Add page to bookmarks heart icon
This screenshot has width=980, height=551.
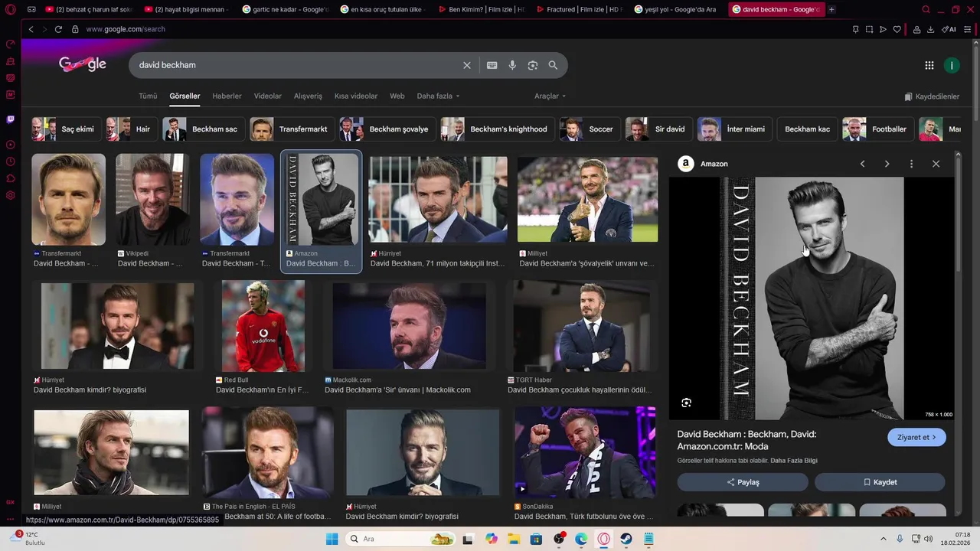pos(897,29)
